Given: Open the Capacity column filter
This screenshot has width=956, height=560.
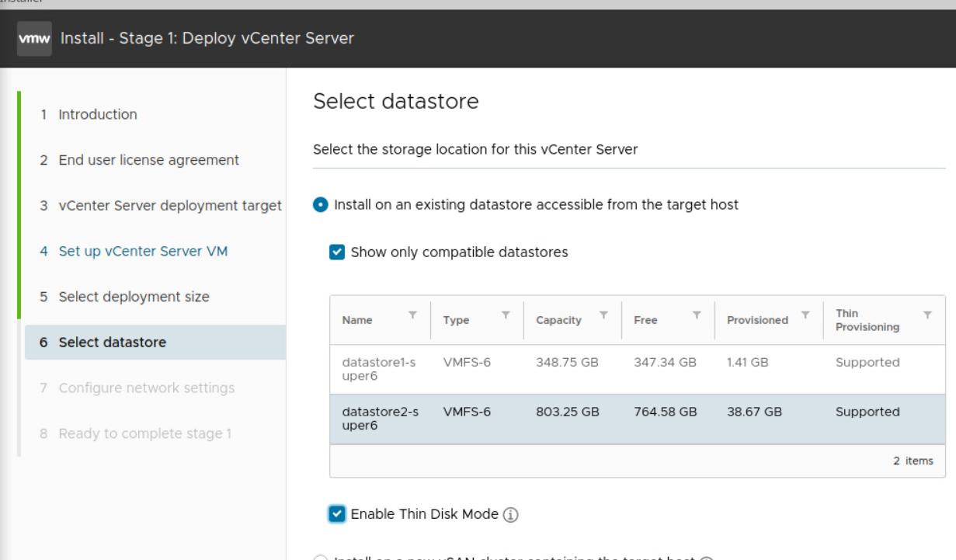Looking at the screenshot, I should [x=603, y=315].
